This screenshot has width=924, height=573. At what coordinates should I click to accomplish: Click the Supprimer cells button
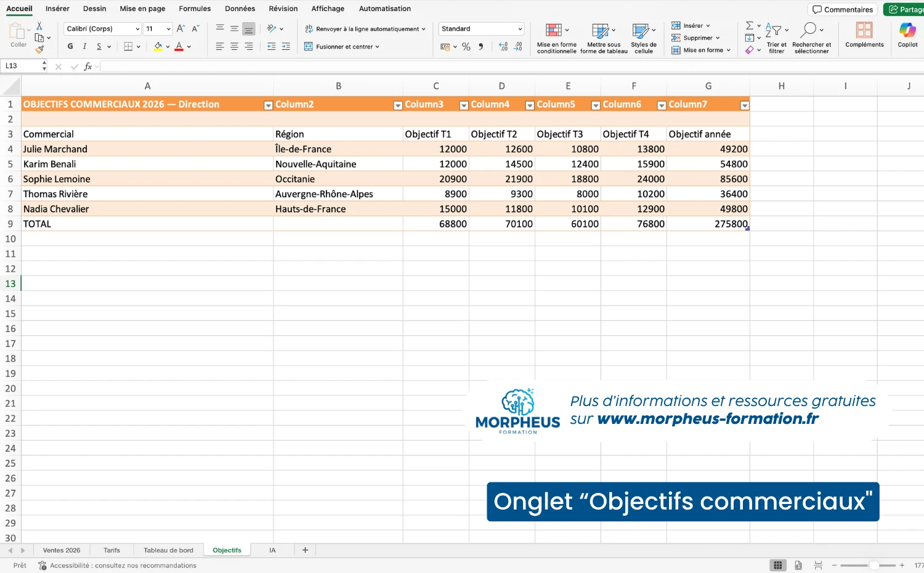[695, 38]
